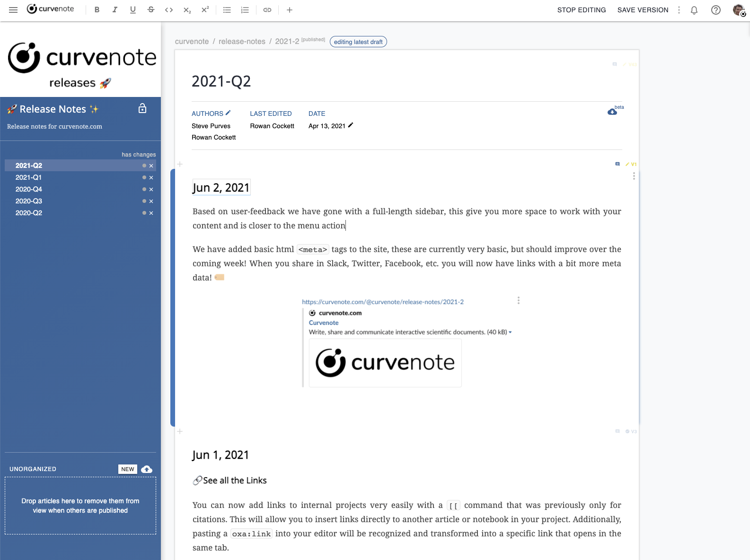Open the plus insert menu in toolbar
The image size is (750, 560).
click(290, 10)
